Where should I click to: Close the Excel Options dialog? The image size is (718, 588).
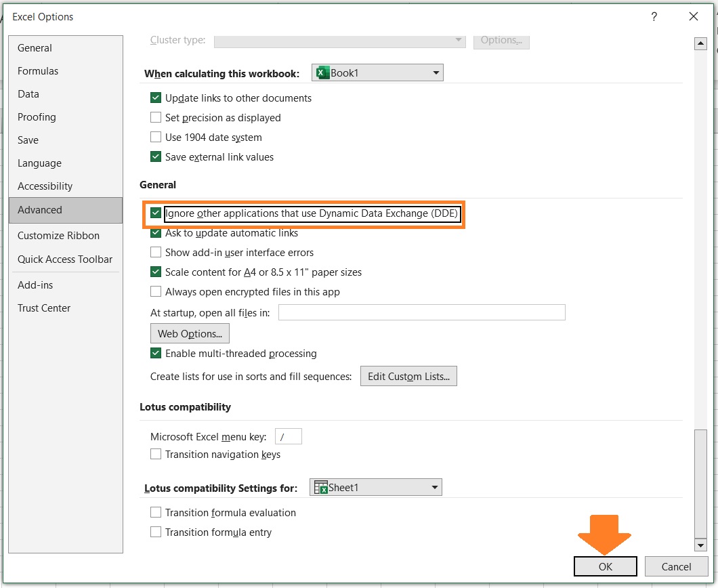[693, 17]
